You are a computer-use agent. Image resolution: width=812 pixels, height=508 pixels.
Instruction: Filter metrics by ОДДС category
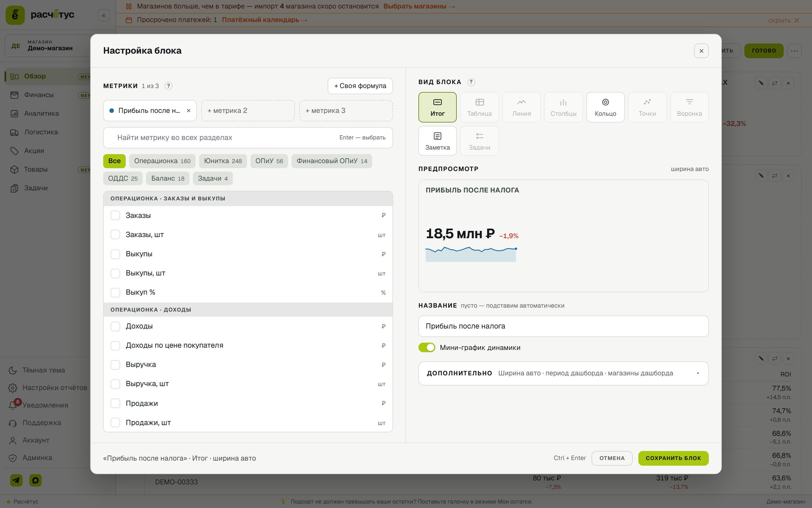click(123, 178)
